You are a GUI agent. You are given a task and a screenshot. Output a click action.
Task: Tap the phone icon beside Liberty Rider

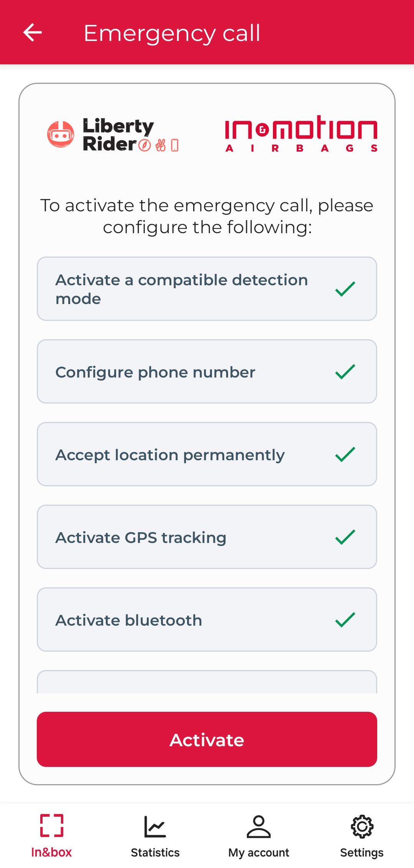[175, 145]
